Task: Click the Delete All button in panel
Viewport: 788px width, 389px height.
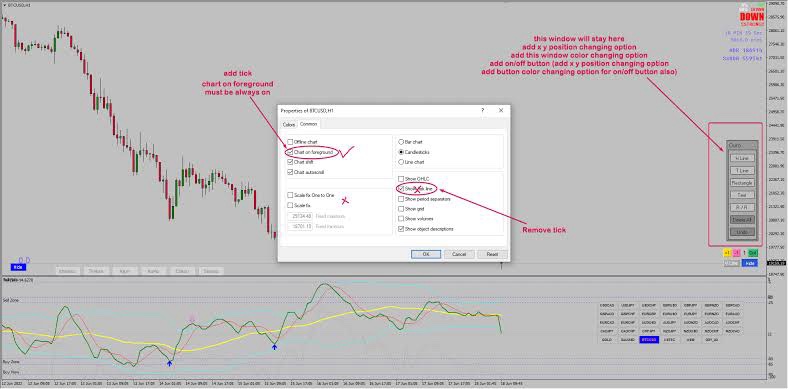Action: tap(742, 220)
